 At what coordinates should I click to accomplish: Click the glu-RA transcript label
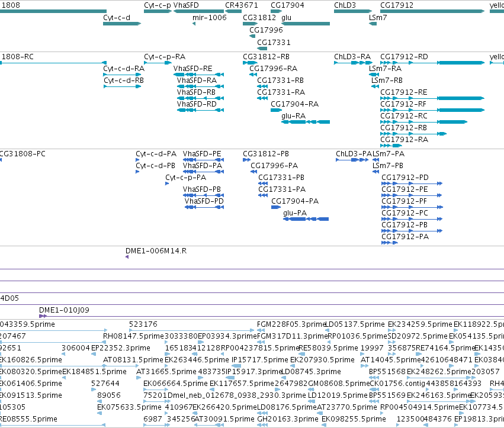pos(294,115)
